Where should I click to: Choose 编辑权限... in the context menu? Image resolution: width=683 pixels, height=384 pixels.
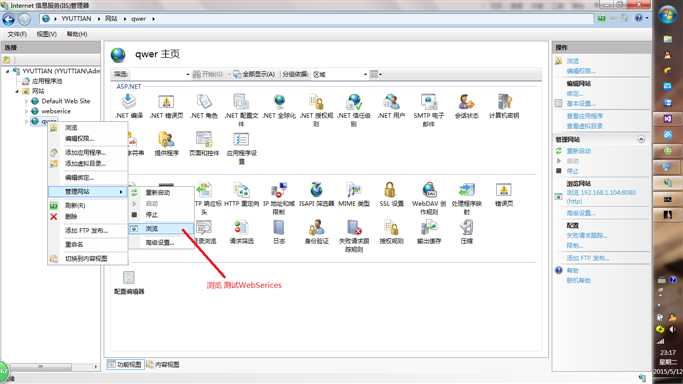tap(88, 138)
